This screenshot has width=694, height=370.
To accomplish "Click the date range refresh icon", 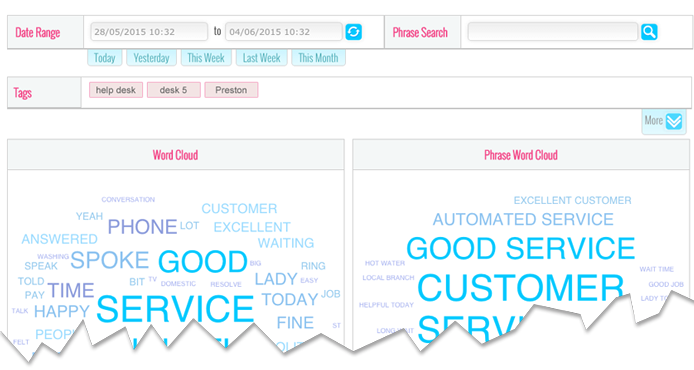I will click(353, 32).
